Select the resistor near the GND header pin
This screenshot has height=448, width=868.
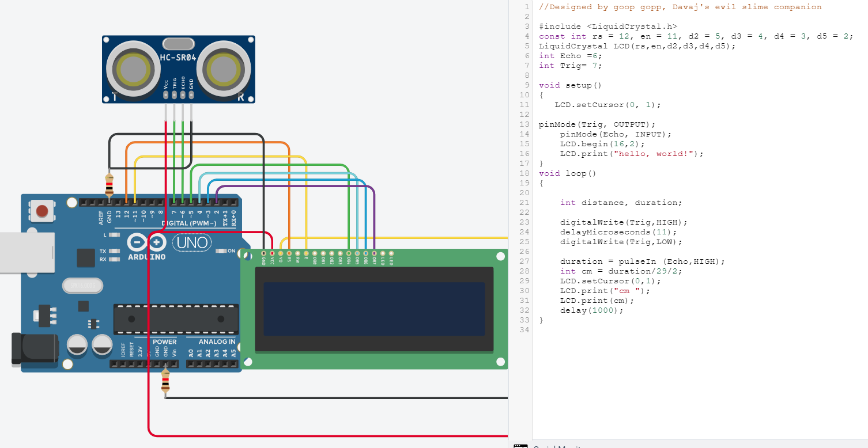point(109,184)
